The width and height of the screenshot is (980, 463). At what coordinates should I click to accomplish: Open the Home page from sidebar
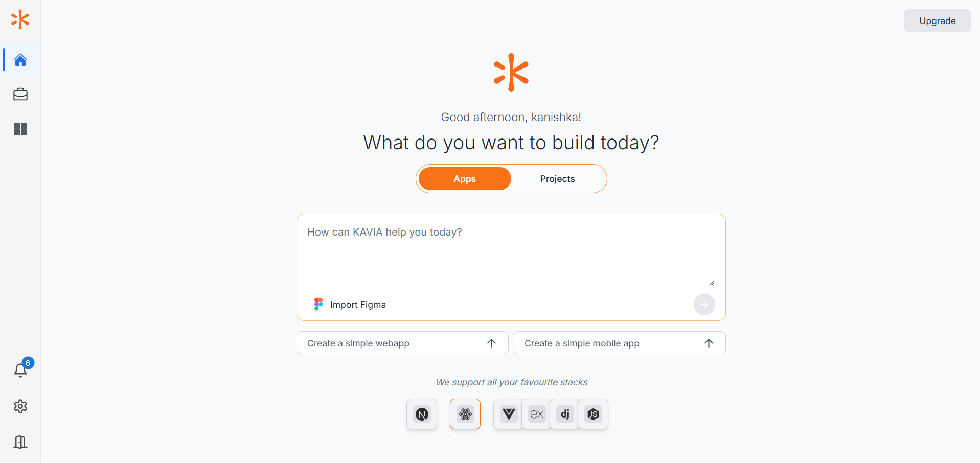(20, 60)
